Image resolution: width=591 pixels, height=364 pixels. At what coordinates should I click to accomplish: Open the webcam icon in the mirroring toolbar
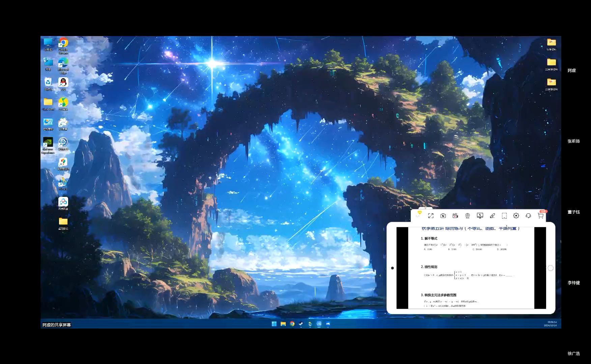click(468, 216)
